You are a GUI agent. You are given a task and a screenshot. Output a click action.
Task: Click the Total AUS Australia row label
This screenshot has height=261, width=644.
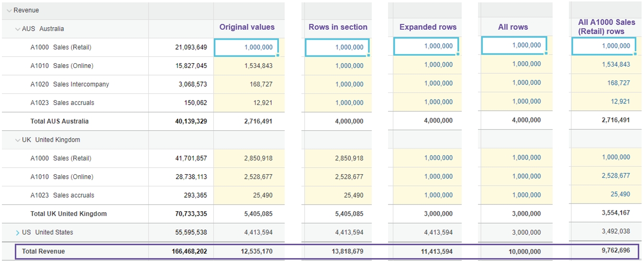[x=59, y=122]
